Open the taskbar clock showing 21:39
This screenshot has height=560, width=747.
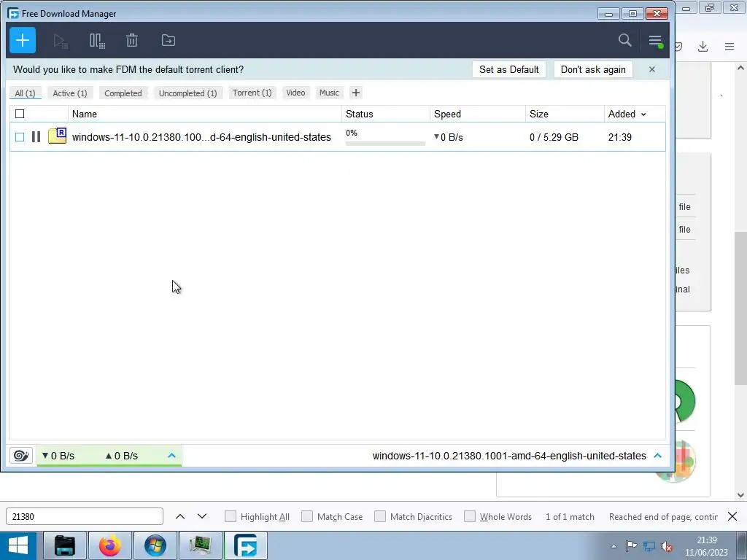coord(706,546)
